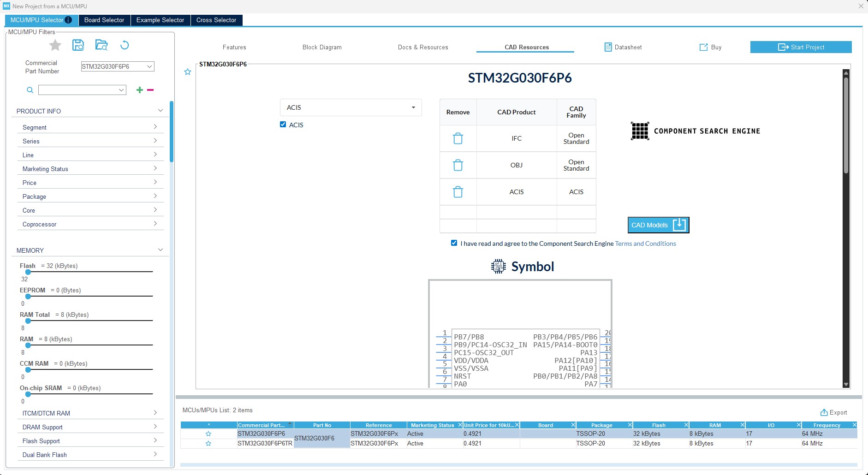Download CAD Models
Screen dimensions: 868x475
[x=659, y=225]
